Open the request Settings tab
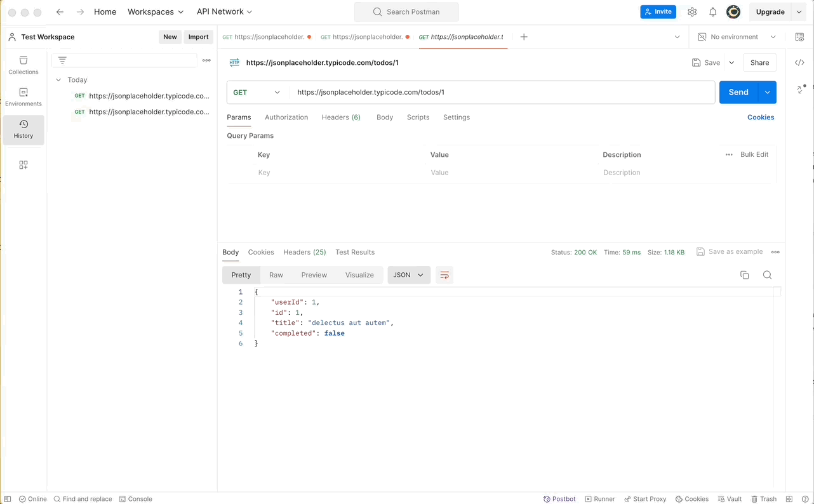 [x=457, y=117]
